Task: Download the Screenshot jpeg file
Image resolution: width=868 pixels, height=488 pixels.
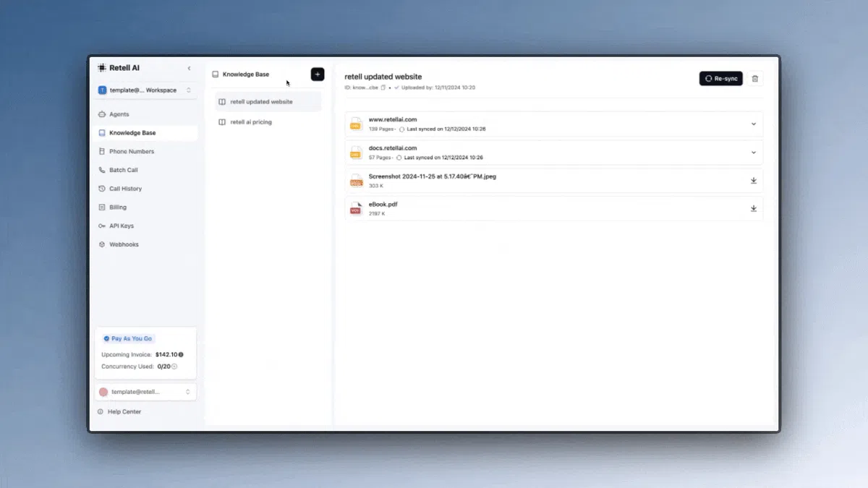Action: (754, 181)
